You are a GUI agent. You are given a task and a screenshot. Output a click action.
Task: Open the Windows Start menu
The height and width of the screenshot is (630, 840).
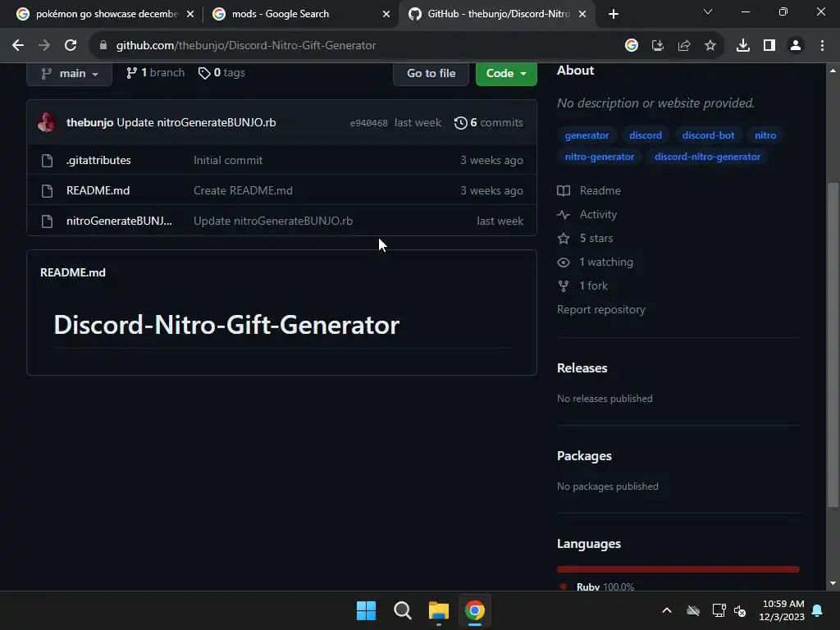point(367,610)
